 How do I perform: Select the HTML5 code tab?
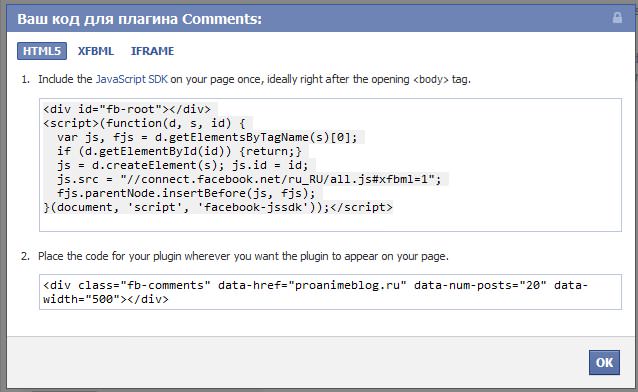[42, 51]
